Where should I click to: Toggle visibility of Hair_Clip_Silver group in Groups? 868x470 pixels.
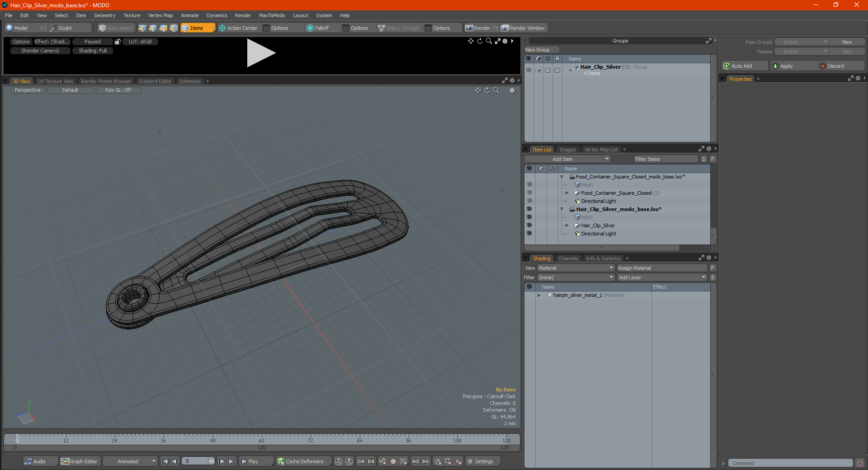528,70
